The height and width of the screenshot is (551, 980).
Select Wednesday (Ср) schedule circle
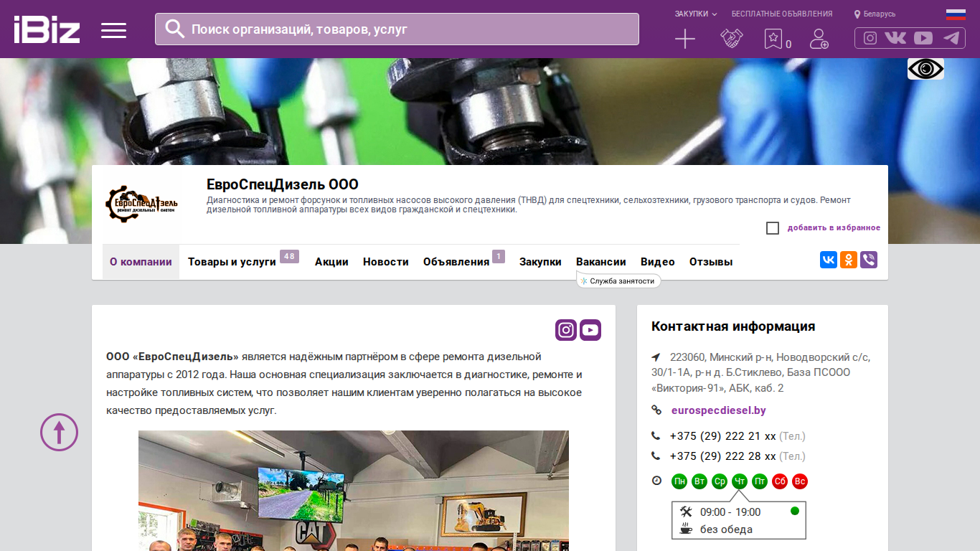(720, 481)
